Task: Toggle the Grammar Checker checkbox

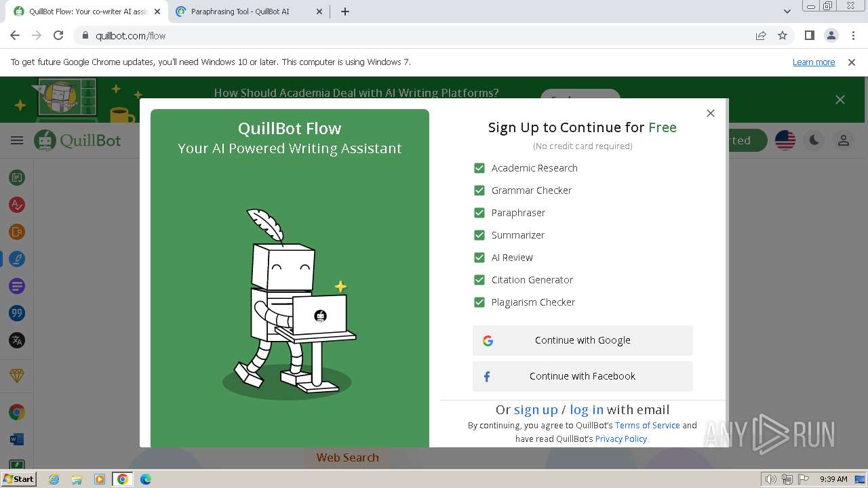Action: pyautogui.click(x=479, y=190)
